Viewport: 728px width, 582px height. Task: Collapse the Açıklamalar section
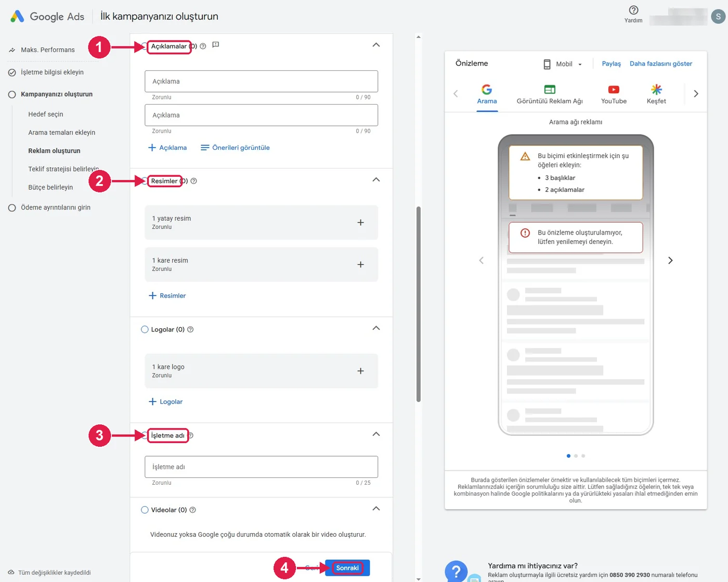coord(376,45)
